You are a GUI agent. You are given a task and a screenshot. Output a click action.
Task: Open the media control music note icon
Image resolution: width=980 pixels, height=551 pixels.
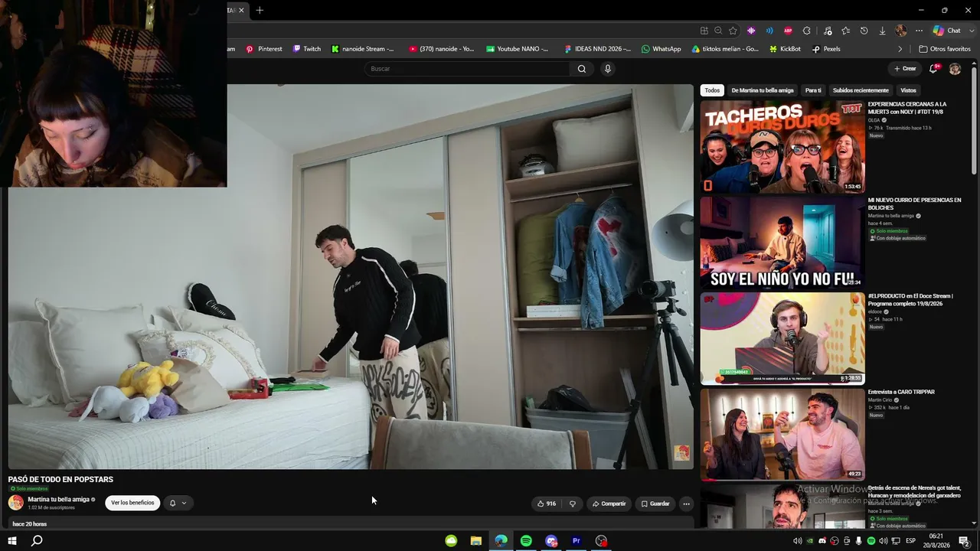828,31
